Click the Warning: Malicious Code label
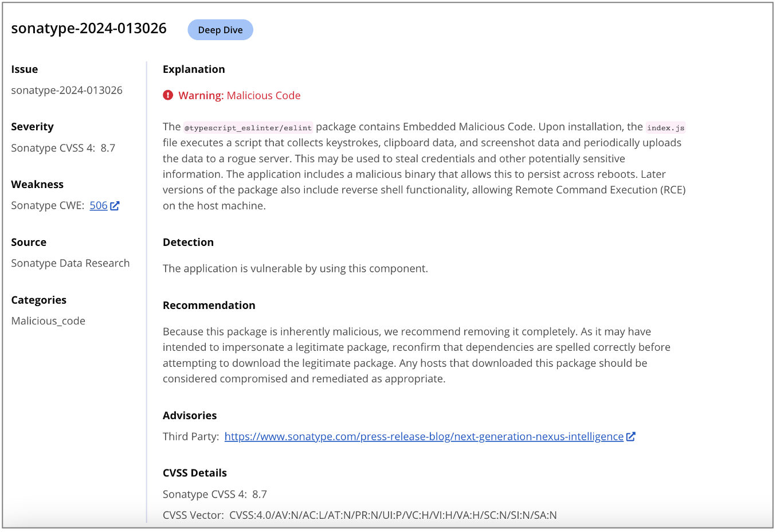 coord(240,96)
